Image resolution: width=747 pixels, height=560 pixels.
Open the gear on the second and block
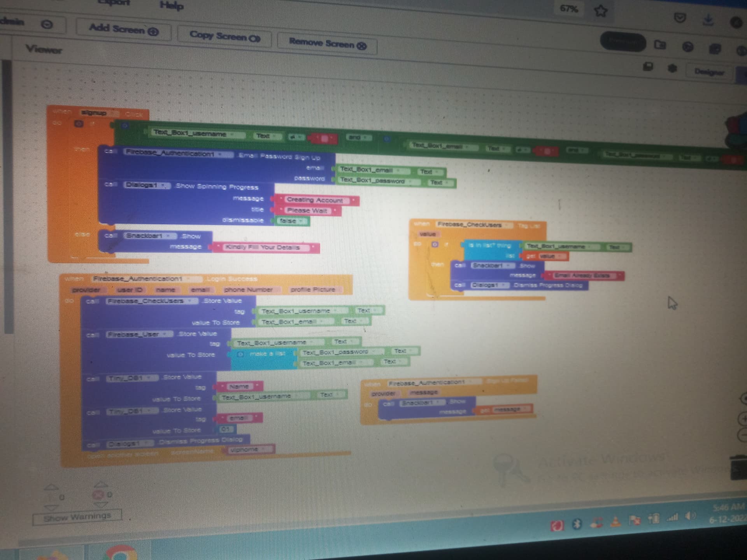(x=387, y=139)
